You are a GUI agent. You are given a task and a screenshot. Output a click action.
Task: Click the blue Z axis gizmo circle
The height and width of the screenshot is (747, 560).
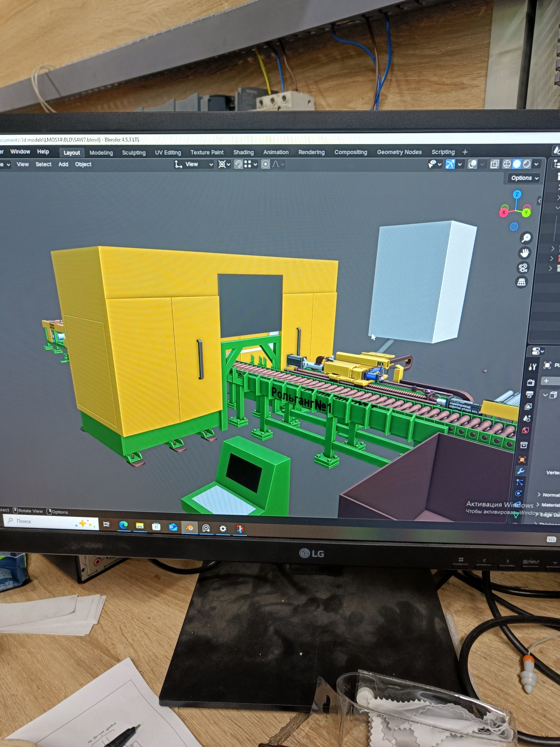(517, 194)
